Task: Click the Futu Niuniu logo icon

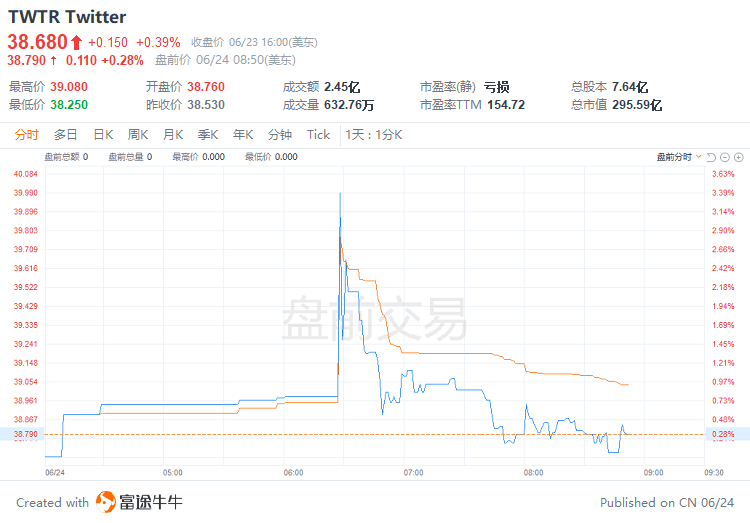Action: 106,502
